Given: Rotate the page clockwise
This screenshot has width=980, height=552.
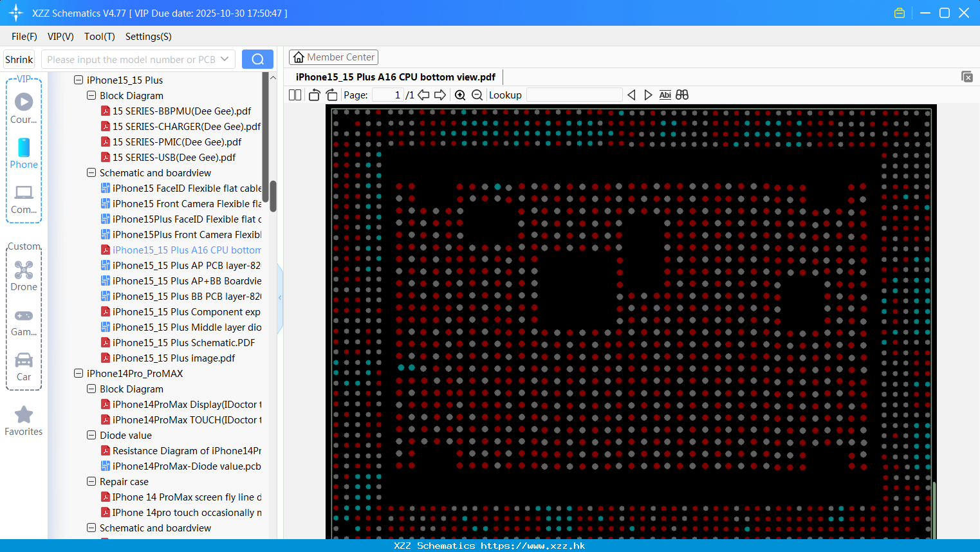Looking at the screenshot, I should pos(331,95).
